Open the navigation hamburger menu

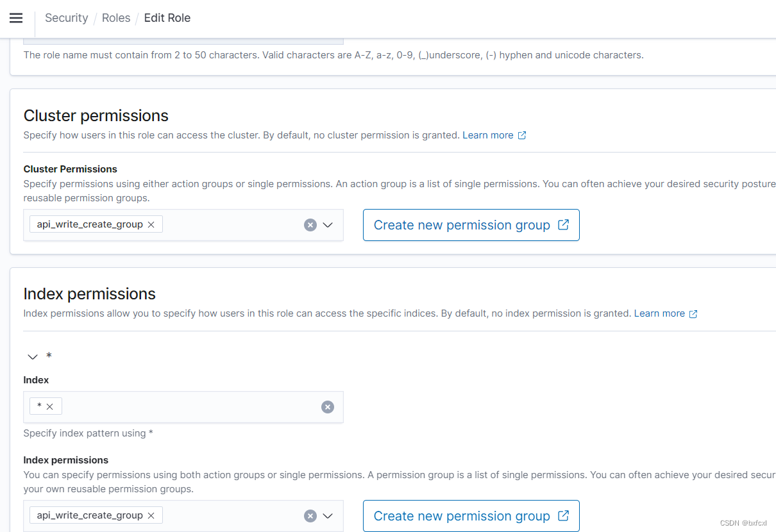coord(15,18)
